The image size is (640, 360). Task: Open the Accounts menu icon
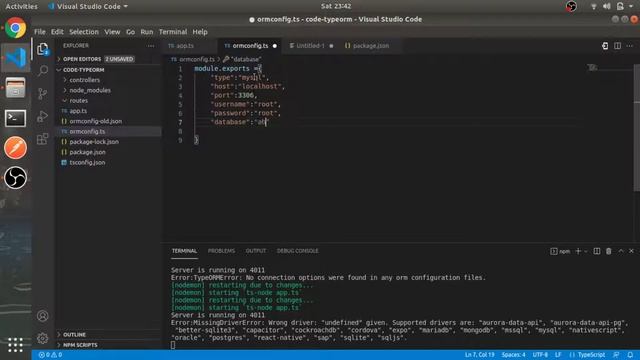pyautogui.click(x=42, y=316)
